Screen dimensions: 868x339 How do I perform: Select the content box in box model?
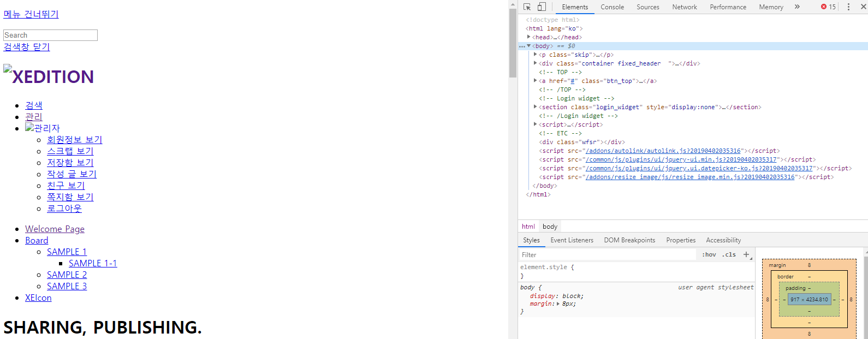click(x=809, y=299)
